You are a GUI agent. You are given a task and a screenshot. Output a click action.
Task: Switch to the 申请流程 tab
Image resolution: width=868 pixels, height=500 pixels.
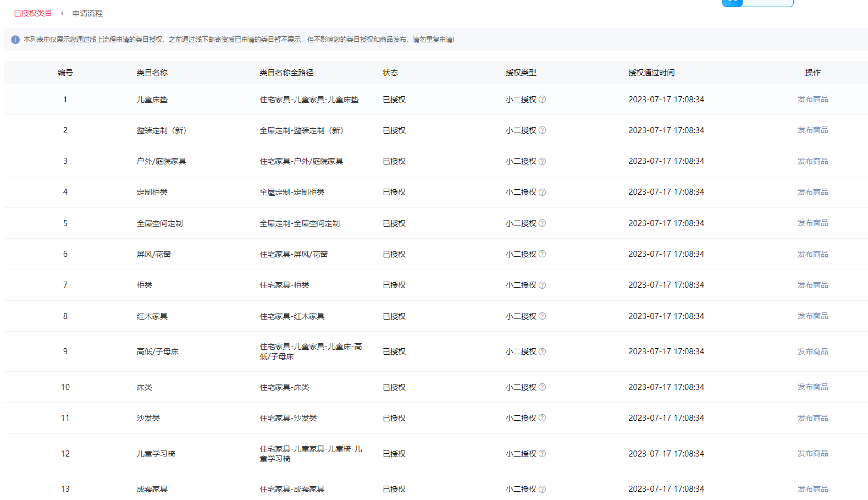(87, 13)
